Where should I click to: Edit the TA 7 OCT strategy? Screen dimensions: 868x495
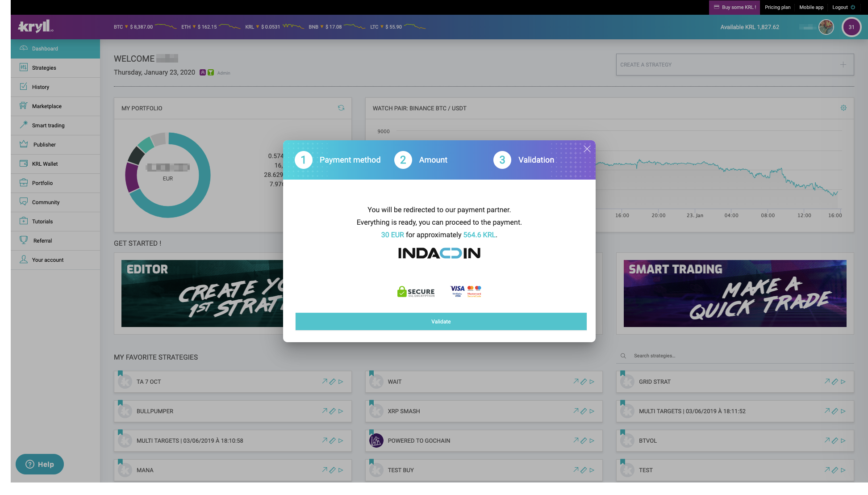(x=332, y=382)
